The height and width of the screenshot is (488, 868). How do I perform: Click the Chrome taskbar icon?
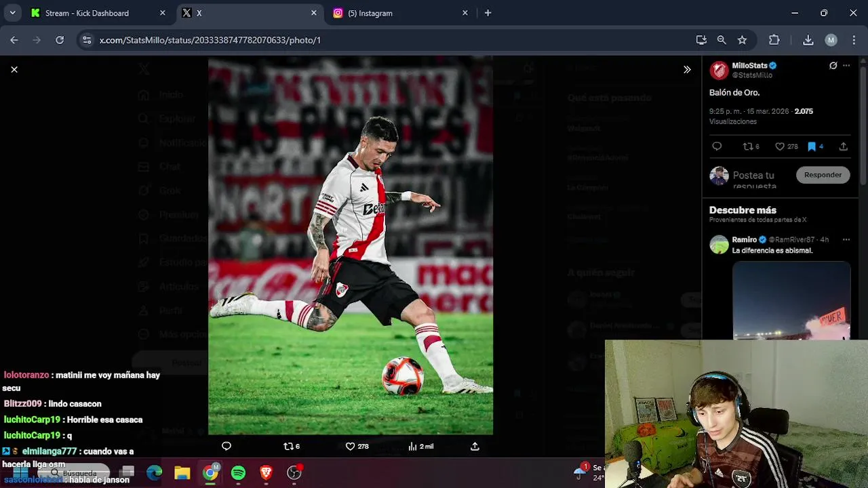[211, 473]
